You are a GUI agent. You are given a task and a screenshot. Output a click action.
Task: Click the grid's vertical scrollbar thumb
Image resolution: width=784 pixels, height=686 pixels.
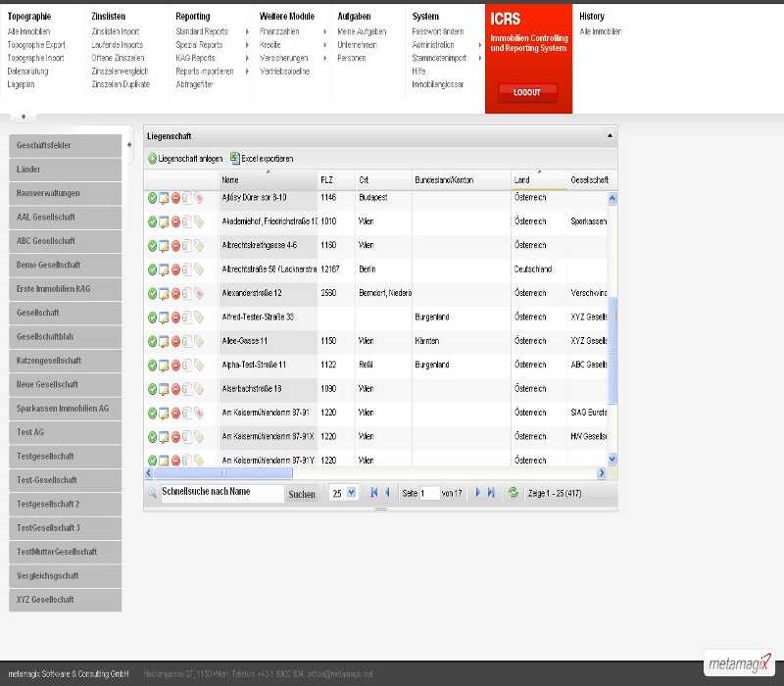612,350
